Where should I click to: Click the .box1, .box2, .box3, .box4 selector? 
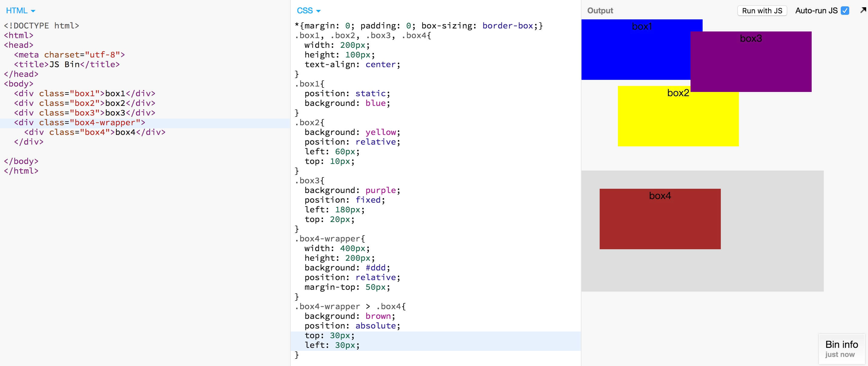pyautogui.click(x=363, y=35)
